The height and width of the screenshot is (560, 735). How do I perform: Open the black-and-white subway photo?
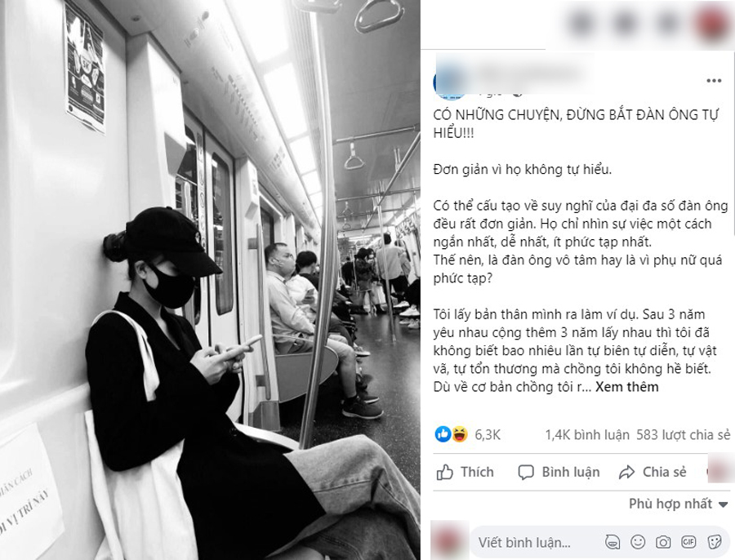click(210, 280)
